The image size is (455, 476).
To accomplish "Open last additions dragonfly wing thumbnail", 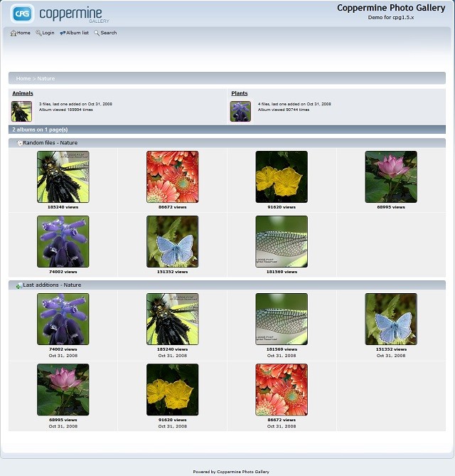I will 282,319.
